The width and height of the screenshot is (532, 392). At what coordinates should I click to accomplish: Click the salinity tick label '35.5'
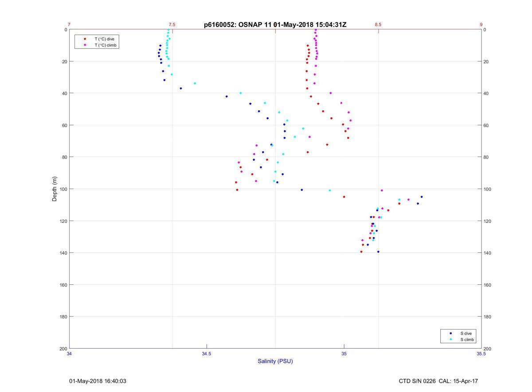pos(481,353)
